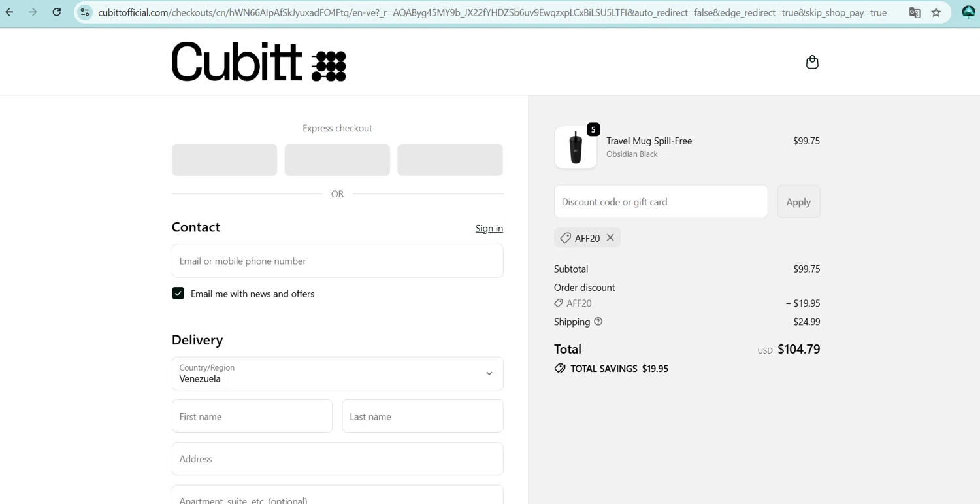Open site information icon in address bar
This screenshot has height=504, width=980.
tap(85, 12)
